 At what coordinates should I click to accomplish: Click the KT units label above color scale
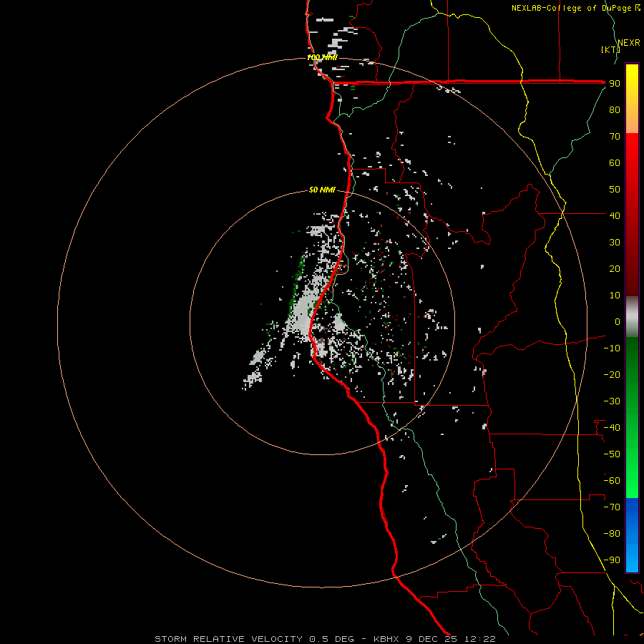611,49
